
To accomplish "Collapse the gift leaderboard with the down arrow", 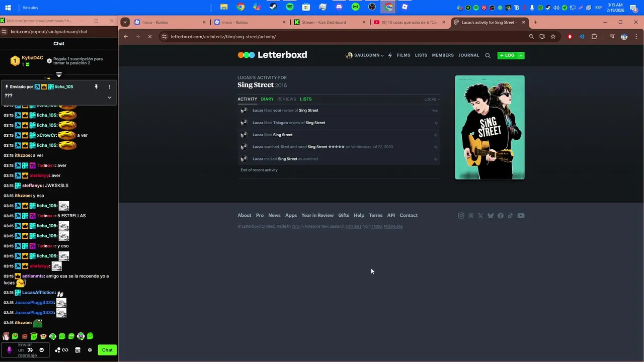I will point(59,75).
